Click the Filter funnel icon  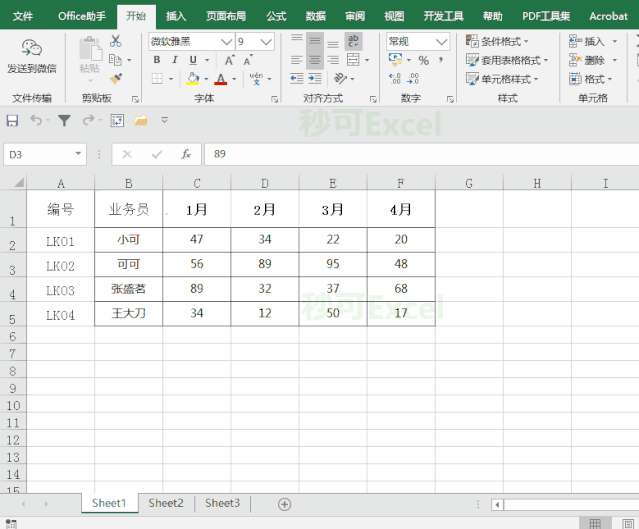click(x=64, y=120)
